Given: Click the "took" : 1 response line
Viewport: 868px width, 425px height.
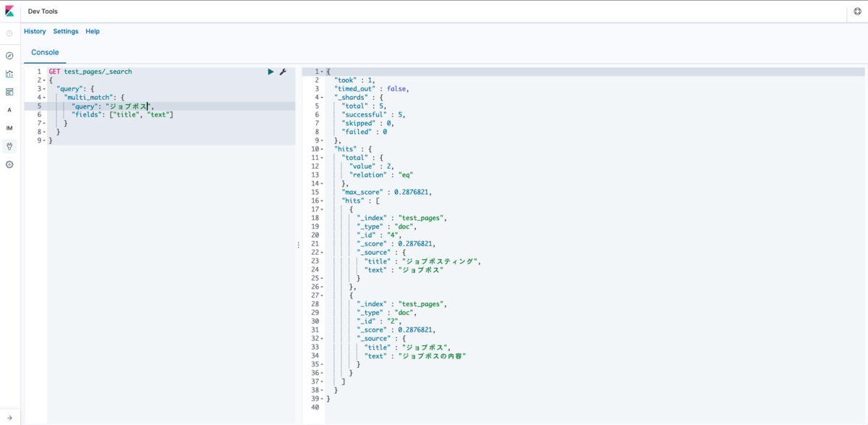Looking at the screenshot, I should [353, 80].
